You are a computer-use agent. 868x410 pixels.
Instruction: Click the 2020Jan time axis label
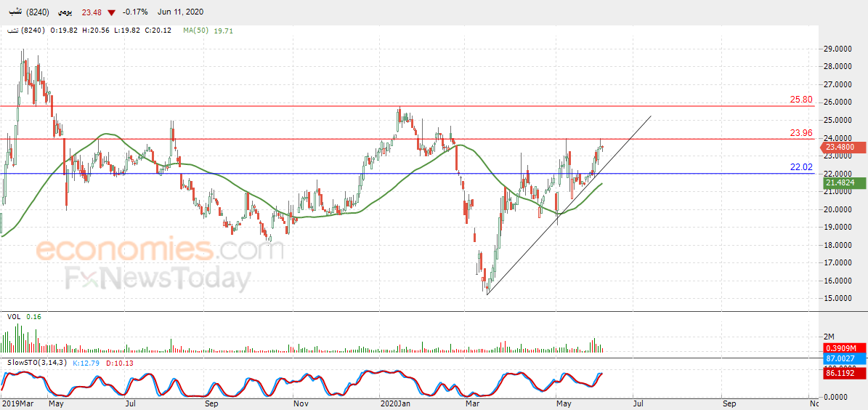394,405
